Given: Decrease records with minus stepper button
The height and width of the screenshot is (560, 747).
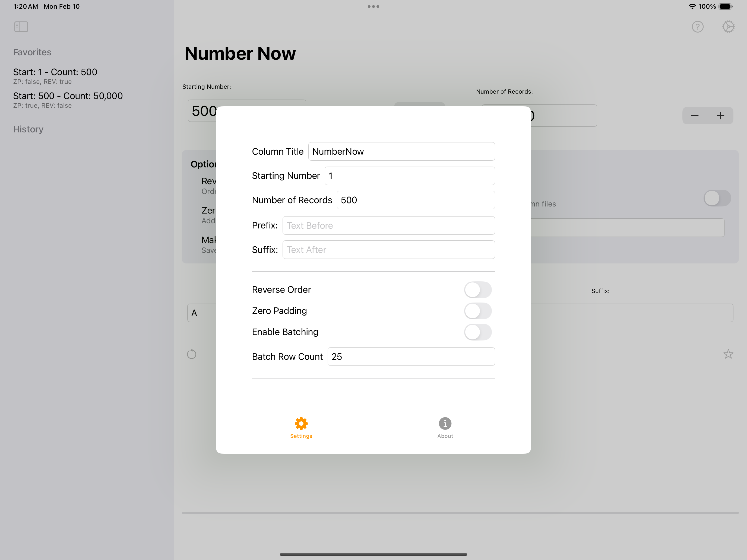Looking at the screenshot, I should coord(695,116).
